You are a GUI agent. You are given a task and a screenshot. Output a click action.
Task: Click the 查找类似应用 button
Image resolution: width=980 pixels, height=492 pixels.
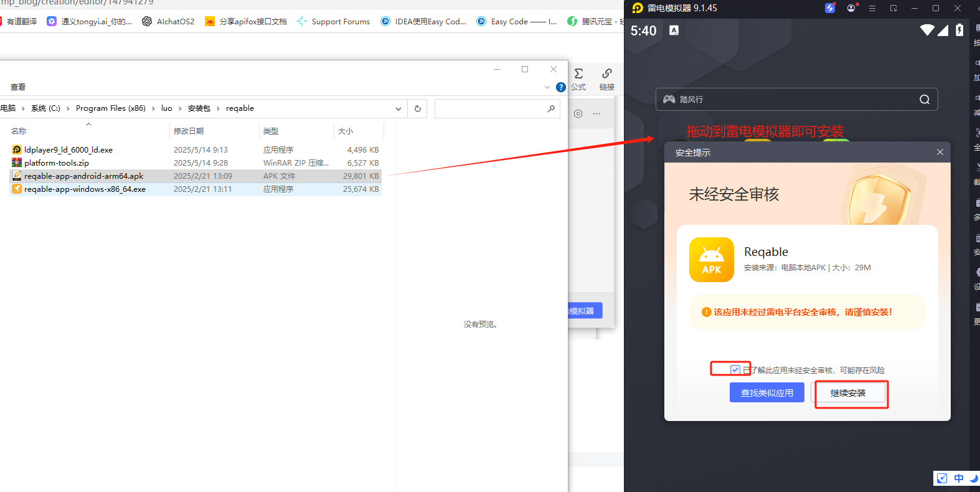coord(767,393)
